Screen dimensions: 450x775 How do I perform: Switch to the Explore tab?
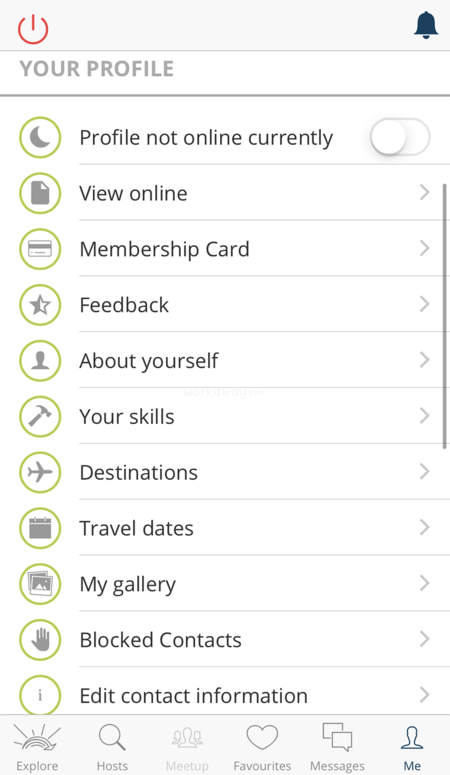point(37,746)
